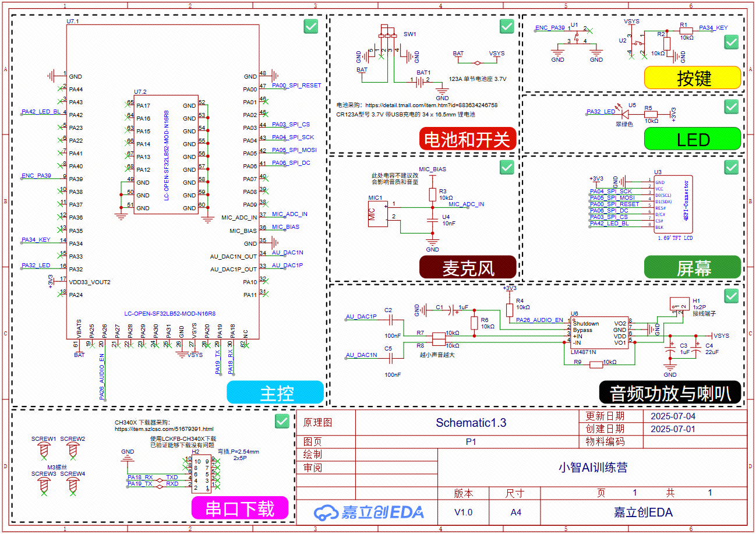The height and width of the screenshot is (534, 756).
Task: Click the creation date 2025-07-01
Action: [x=673, y=429]
